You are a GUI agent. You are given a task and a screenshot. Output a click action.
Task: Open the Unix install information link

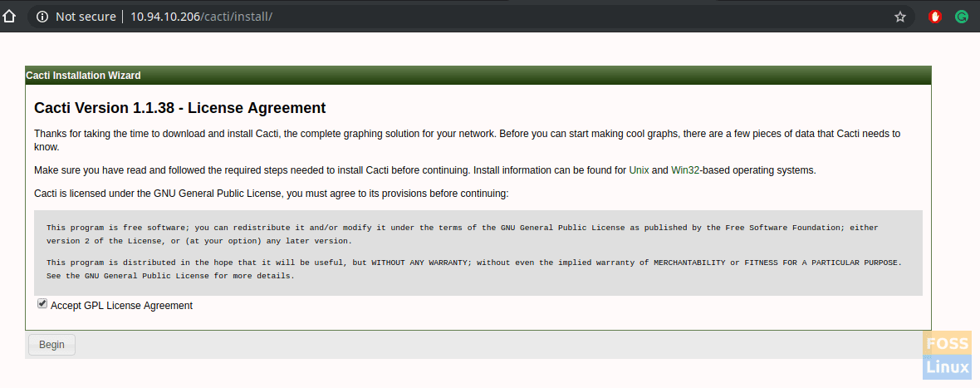click(639, 170)
